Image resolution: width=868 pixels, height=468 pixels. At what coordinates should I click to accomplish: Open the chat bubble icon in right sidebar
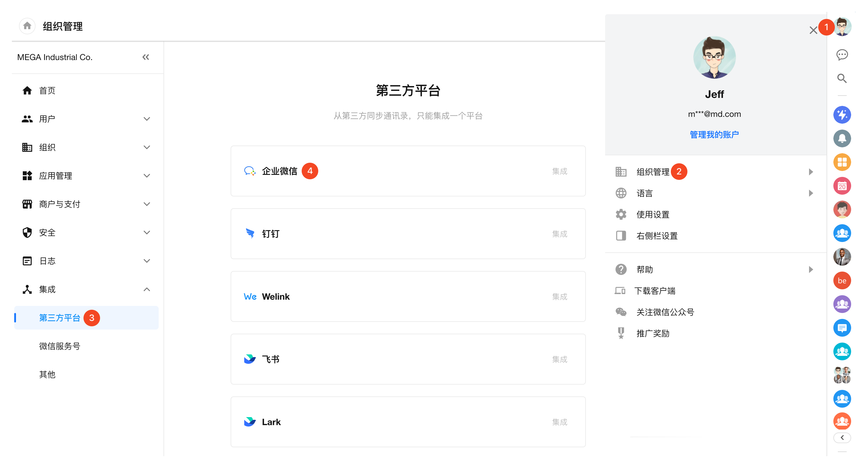[x=842, y=54]
